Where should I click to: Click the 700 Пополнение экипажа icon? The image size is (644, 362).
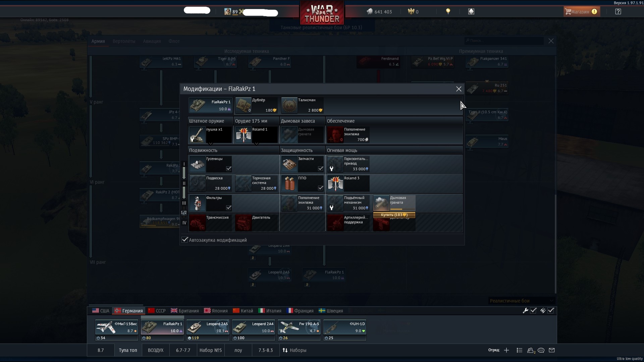335,135
